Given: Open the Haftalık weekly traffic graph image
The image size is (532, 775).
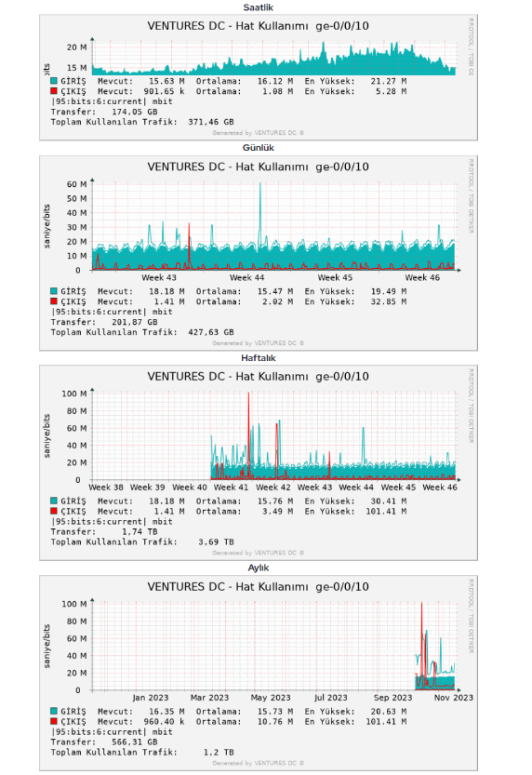Looking at the screenshot, I should (259, 462).
